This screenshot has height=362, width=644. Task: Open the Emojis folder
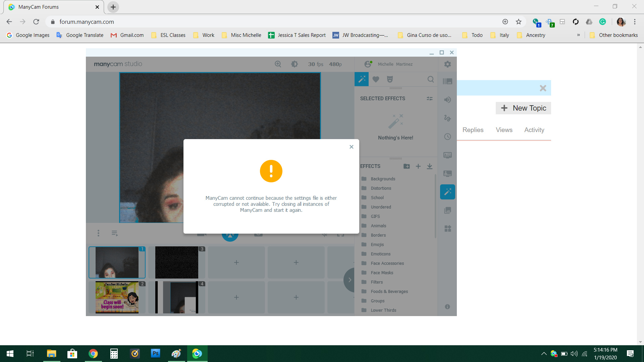[x=373, y=244]
